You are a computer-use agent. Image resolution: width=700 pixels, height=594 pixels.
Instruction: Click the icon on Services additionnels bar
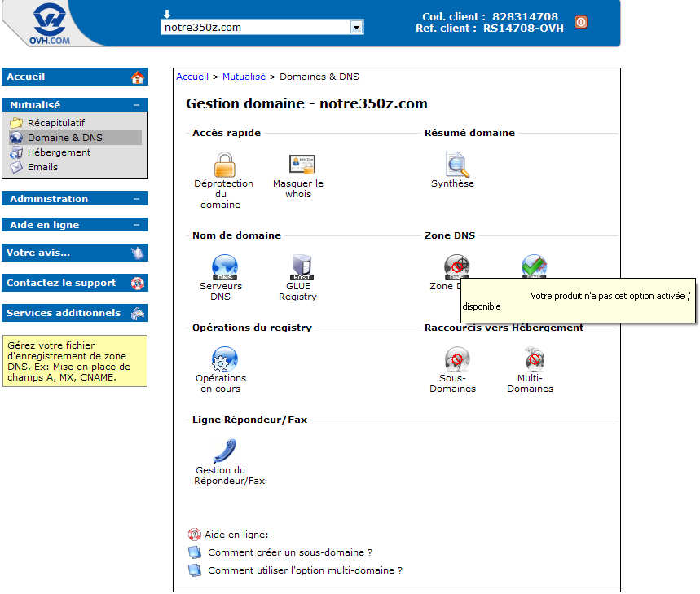tap(138, 313)
